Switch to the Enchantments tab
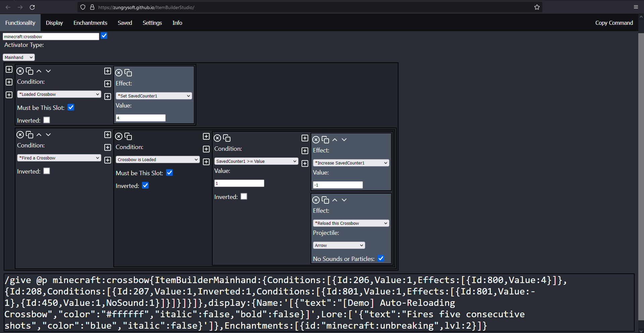This screenshot has width=644, height=333. click(x=90, y=23)
